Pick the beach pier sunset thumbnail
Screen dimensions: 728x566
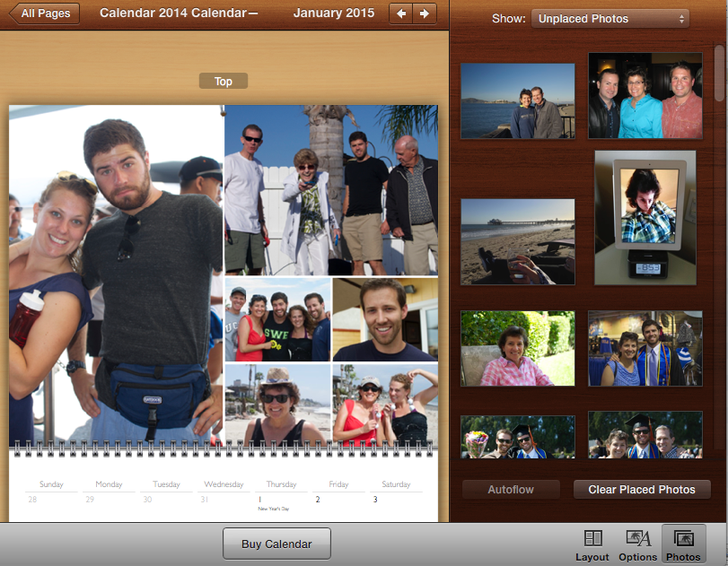(518, 242)
